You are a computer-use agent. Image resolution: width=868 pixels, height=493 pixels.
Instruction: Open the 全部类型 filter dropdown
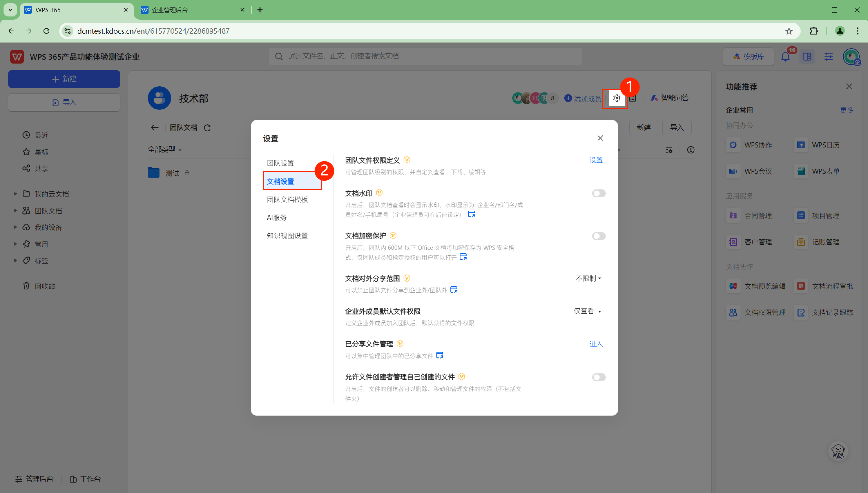[165, 149]
